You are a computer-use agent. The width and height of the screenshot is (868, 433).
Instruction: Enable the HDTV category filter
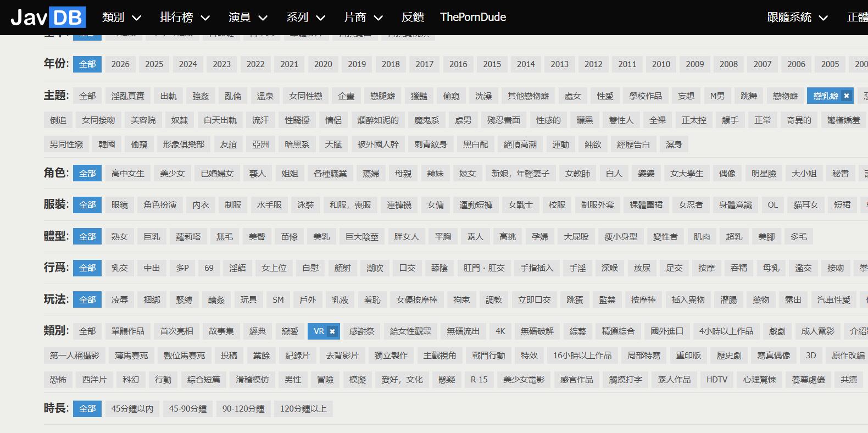click(x=717, y=380)
